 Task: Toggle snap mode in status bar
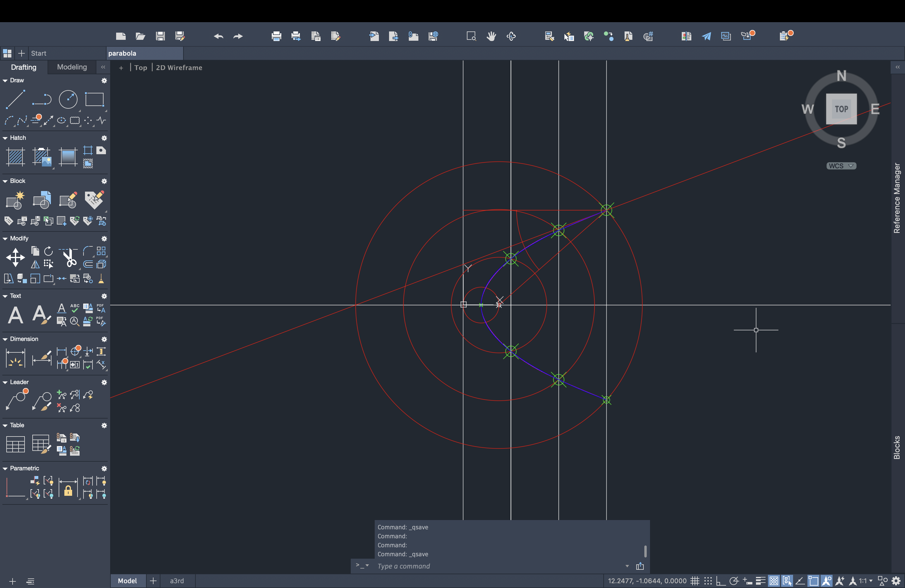click(x=708, y=581)
